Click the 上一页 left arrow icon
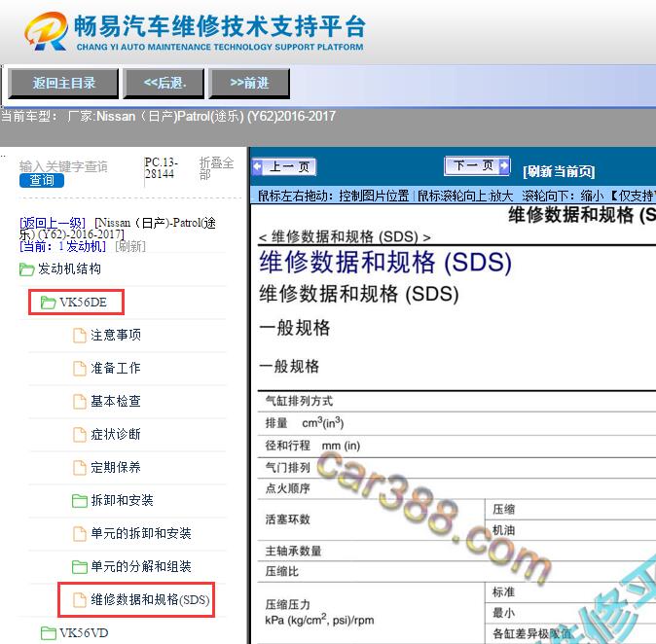The width and height of the screenshot is (656, 644). 258,166
